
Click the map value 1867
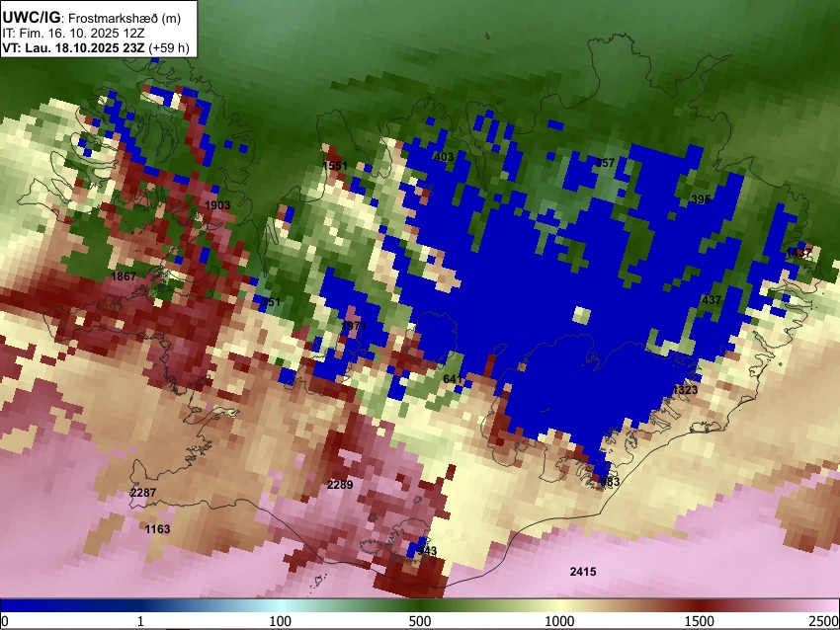tap(124, 276)
